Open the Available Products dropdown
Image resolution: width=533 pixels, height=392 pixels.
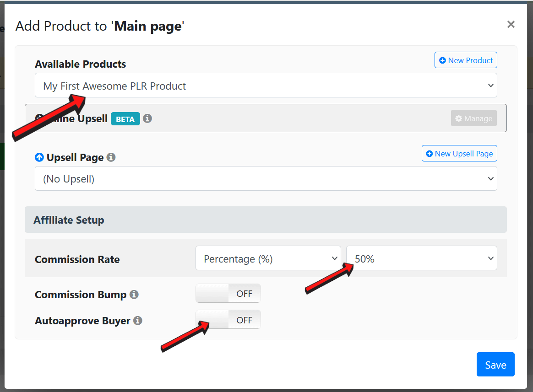266,86
